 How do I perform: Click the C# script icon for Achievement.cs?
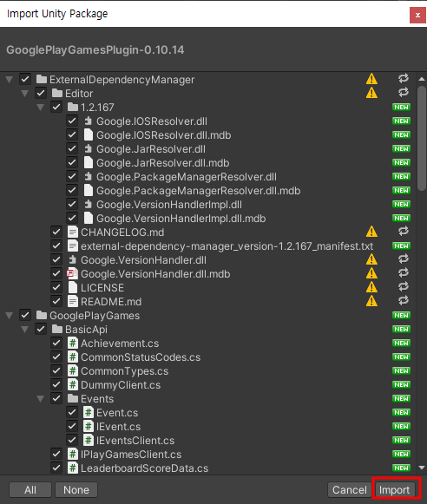pyautogui.click(x=73, y=343)
